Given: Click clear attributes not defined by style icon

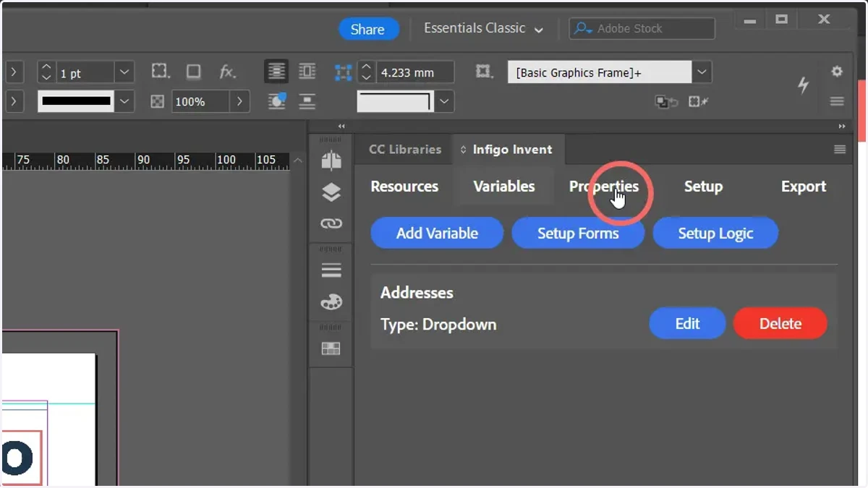Looking at the screenshot, I should pos(698,102).
